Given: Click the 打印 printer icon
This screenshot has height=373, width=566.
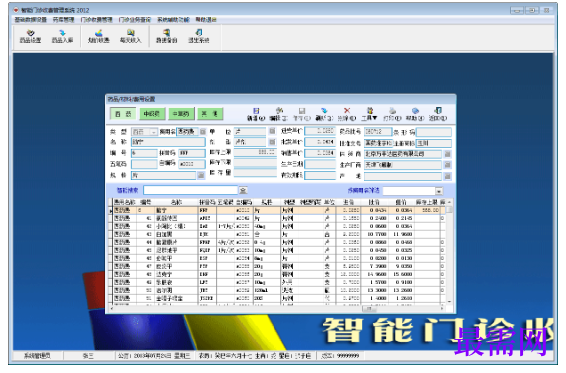Looking at the screenshot, I should click(392, 114).
